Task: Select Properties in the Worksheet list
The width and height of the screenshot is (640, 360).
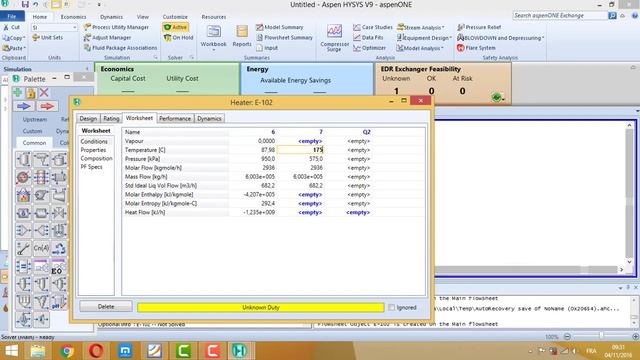Action: click(x=93, y=150)
